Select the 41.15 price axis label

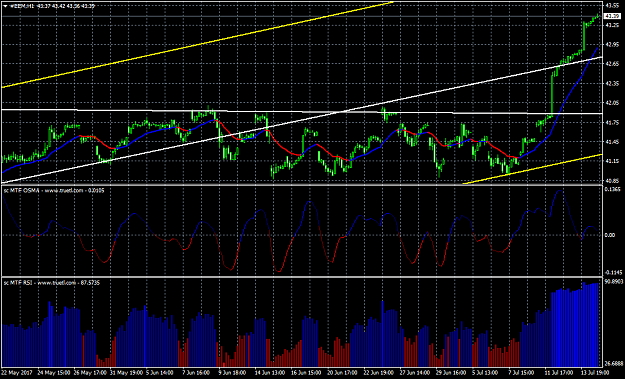point(611,161)
